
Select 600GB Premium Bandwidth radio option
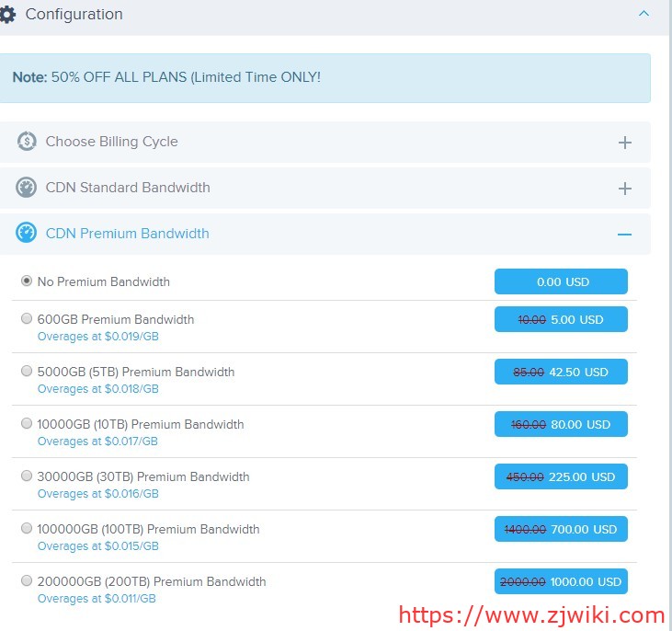click(x=27, y=319)
